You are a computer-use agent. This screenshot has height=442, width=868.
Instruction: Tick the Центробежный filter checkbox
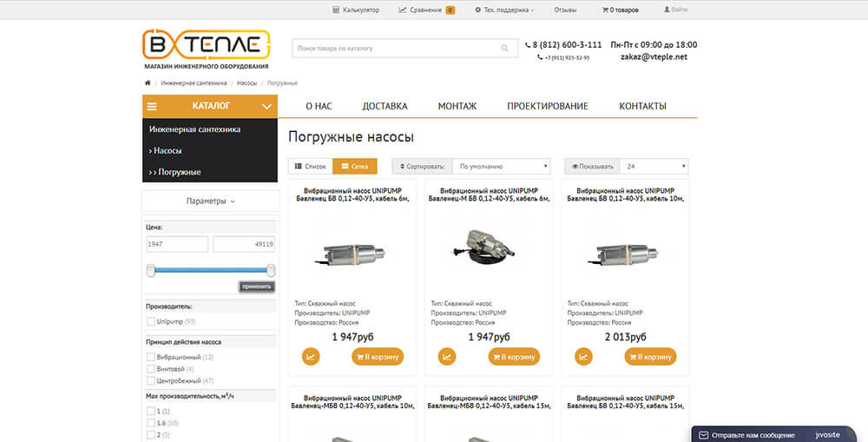tap(151, 380)
